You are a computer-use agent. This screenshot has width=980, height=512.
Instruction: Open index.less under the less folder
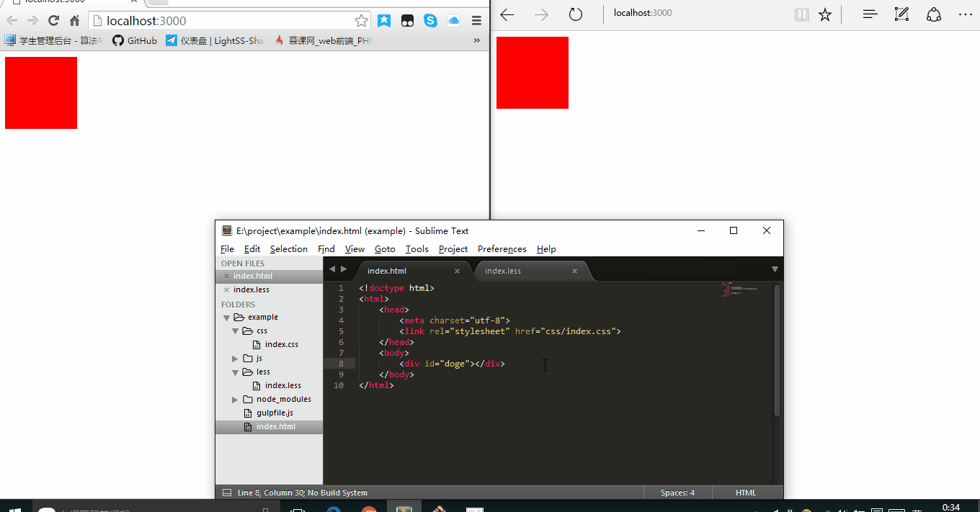(283, 385)
